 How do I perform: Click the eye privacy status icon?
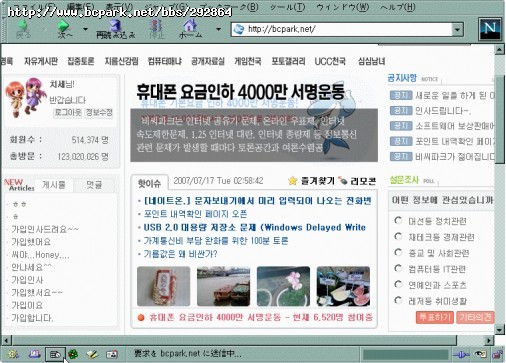(x=480, y=354)
